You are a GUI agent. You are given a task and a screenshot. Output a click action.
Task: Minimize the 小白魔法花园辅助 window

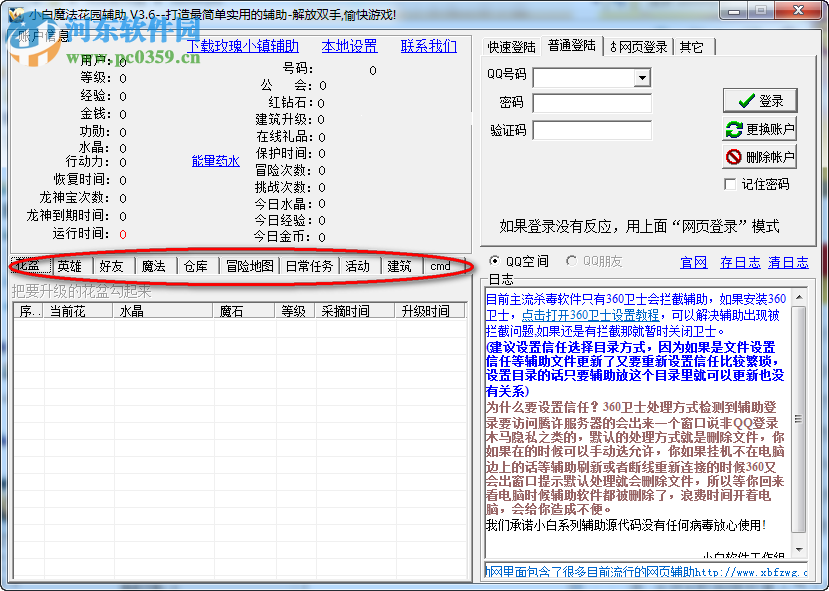(x=734, y=11)
